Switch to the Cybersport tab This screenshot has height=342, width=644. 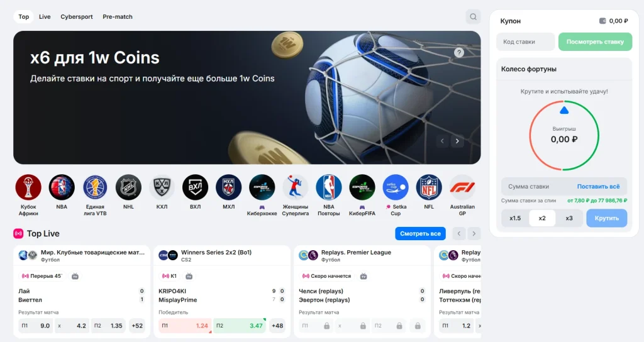pos(76,17)
